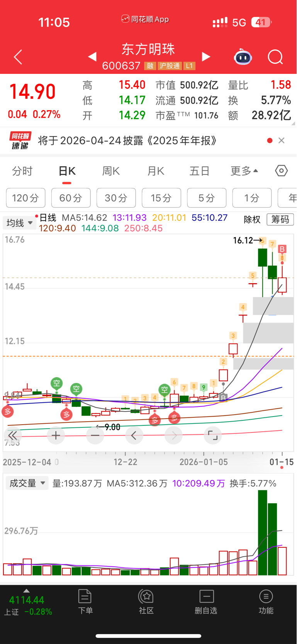The image size is (297, 644).
Task: Switch to 分时 chart tab
Action: coord(22,171)
